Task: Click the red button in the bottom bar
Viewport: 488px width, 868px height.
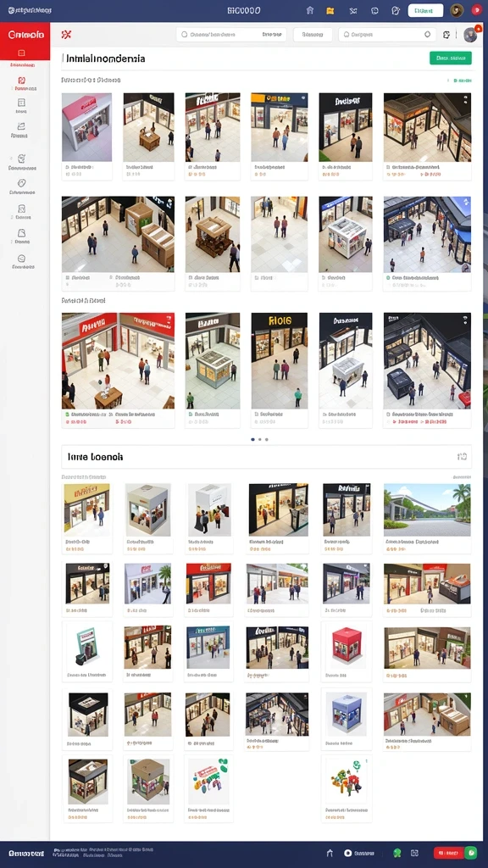Action: [449, 853]
